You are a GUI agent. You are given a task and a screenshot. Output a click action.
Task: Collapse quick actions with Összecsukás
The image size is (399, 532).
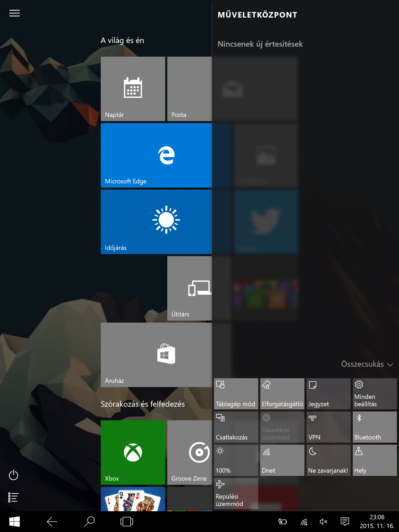[x=367, y=364]
